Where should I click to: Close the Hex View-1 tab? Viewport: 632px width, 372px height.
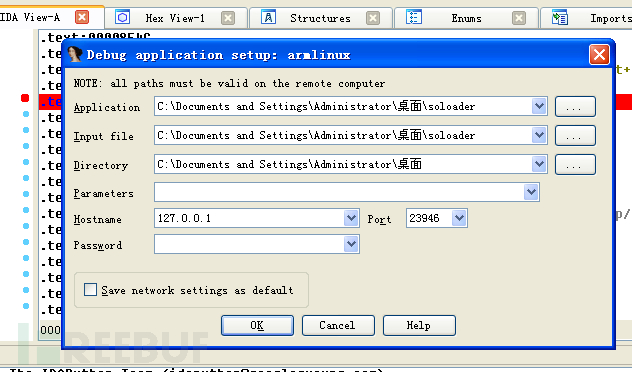[228, 18]
